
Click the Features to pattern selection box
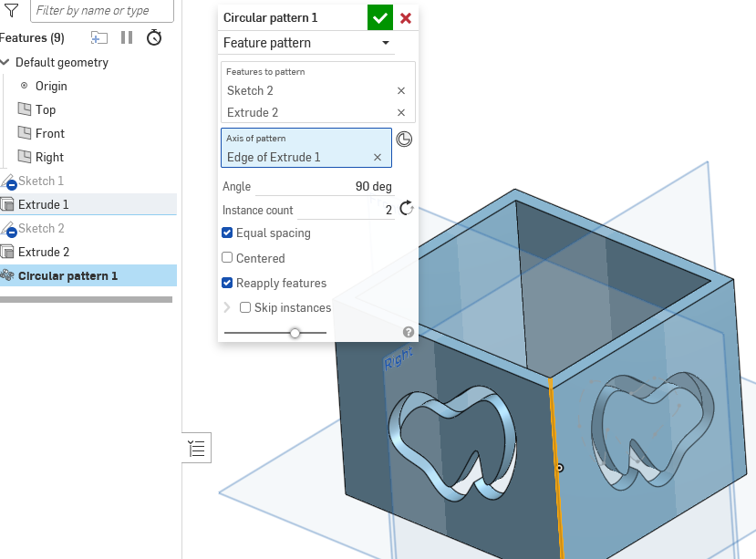point(318,91)
